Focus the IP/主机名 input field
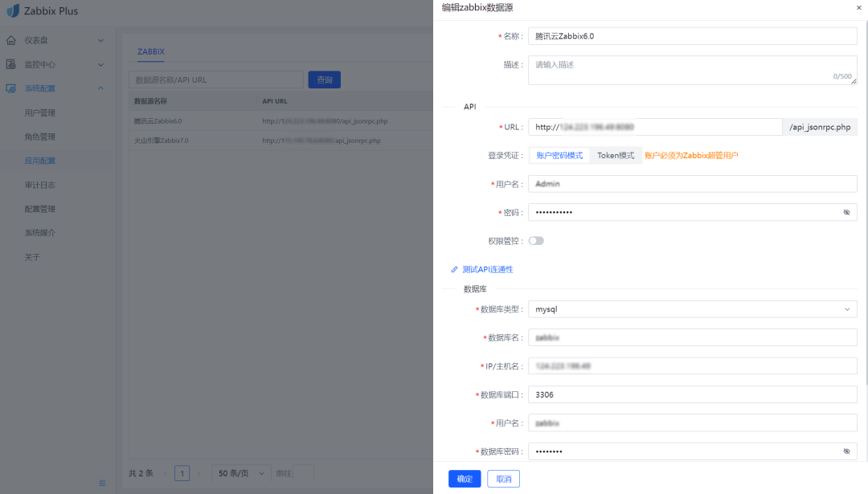This screenshot has width=868, height=494. coord(693,366)
